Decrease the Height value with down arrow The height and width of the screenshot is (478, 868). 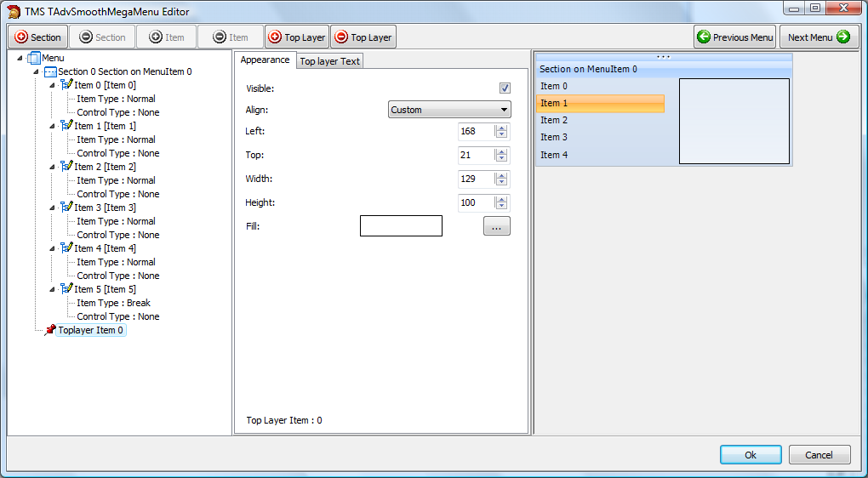(x=501, y=207)
